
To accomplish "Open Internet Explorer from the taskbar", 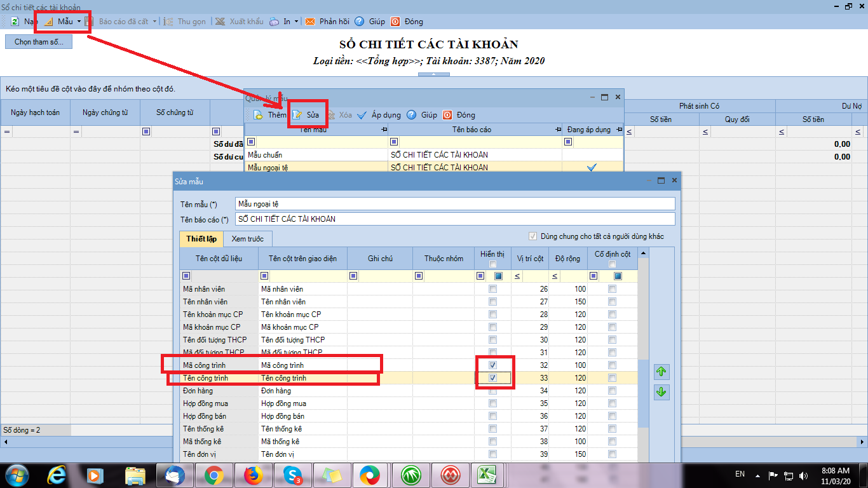I will 58,475.
